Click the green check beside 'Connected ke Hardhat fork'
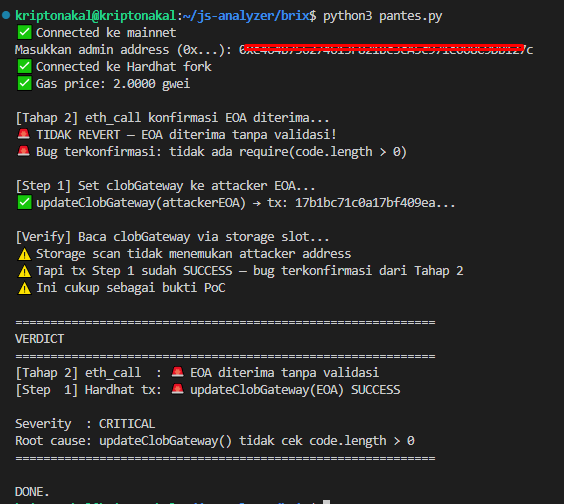The height and width of the screenshot is (504, 564). [24, 66]
